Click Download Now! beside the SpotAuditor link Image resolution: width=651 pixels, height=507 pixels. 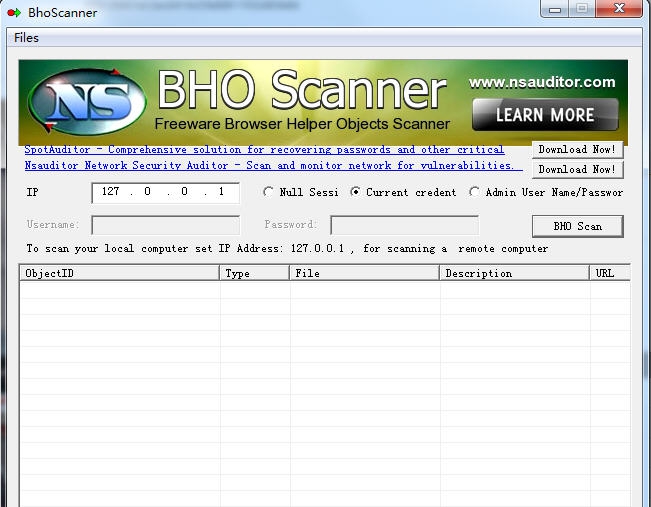(x=578, y=149)
